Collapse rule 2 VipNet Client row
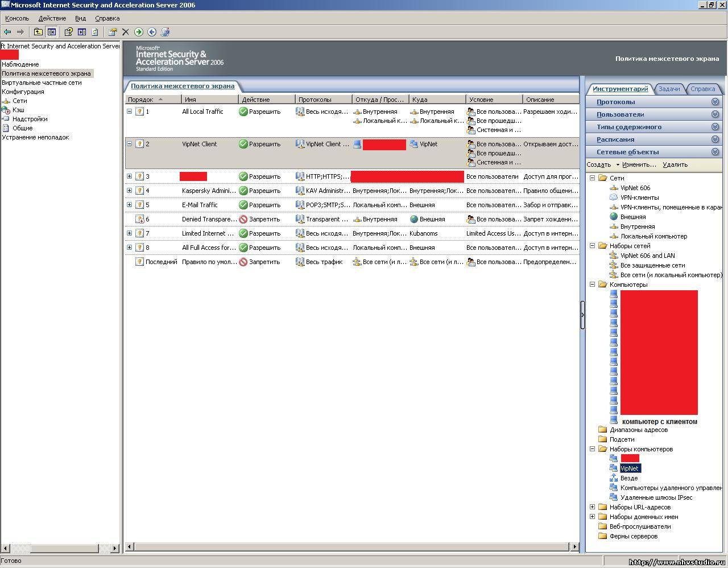Image resolution: width=728 pixels, height=568 pixels. (129, 144)
